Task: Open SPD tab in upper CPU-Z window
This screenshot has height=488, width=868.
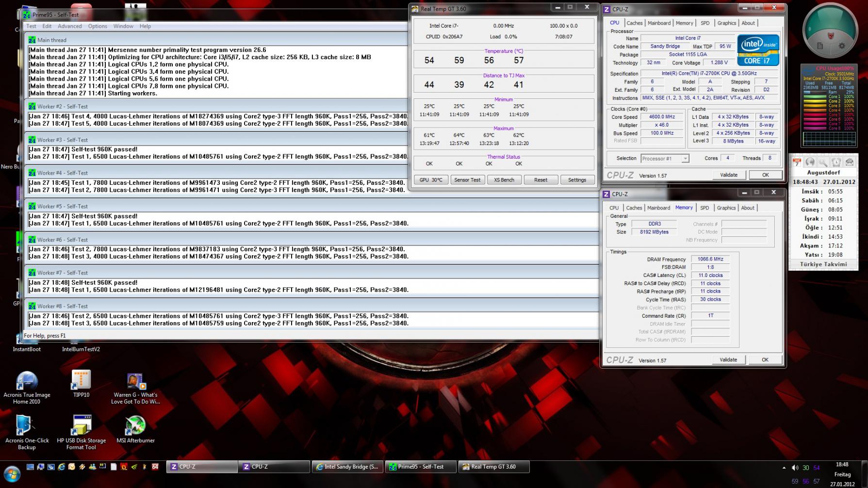Action: 705,23
